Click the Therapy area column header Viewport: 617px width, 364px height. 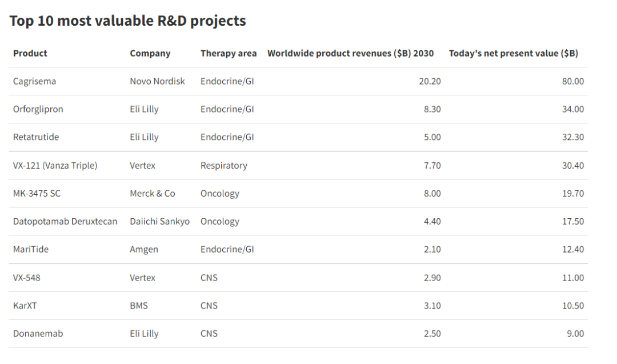pos(229,53)
